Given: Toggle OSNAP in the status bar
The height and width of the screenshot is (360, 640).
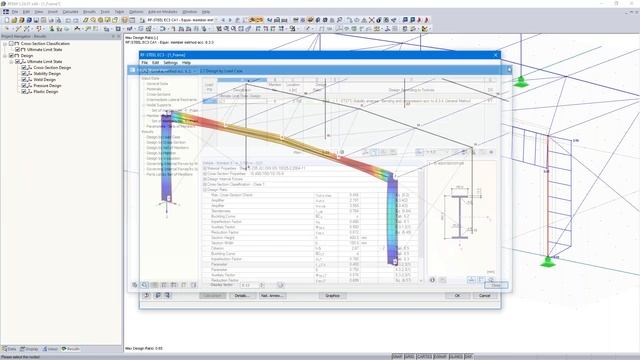Looking at the screenshot, I should 440,357.
